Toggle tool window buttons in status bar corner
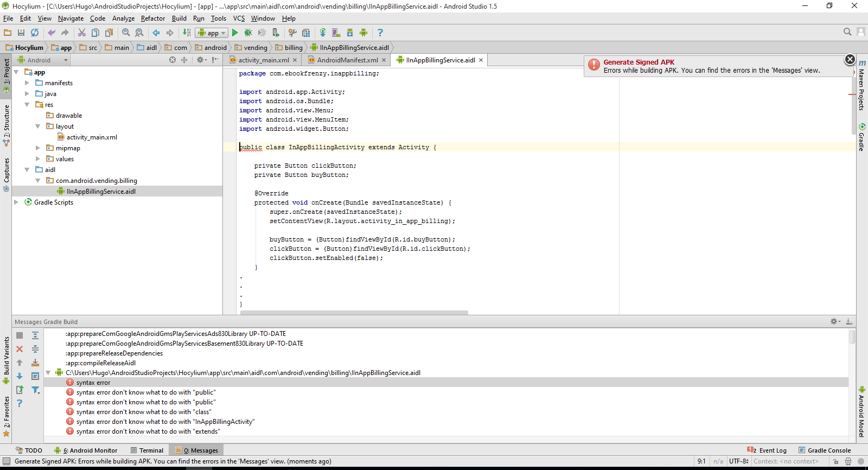The height and width of the screenshot is (470, 868). pyautogui.click(x=7, y=461)
